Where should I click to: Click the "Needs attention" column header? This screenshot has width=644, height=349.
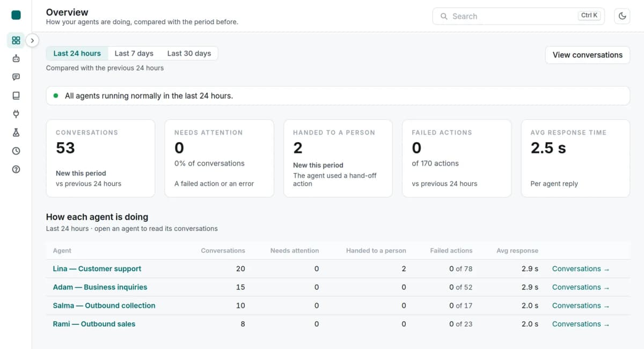point(295,251)
